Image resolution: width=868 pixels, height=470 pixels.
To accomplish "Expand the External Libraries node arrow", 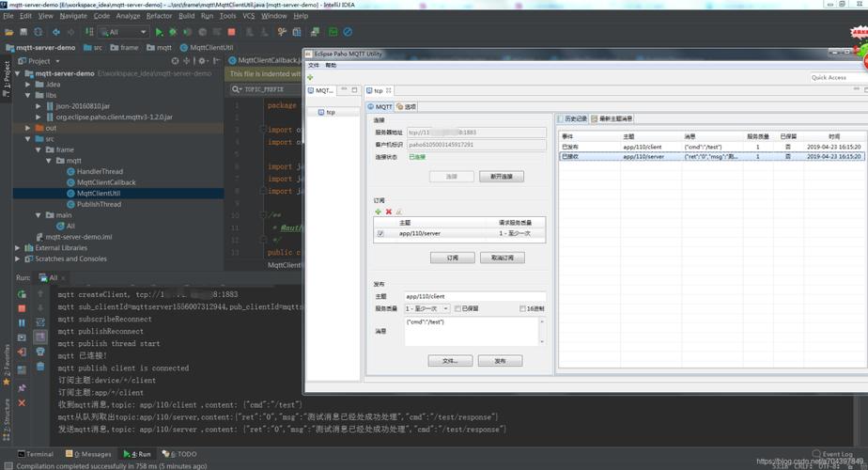I will point(17,248).
